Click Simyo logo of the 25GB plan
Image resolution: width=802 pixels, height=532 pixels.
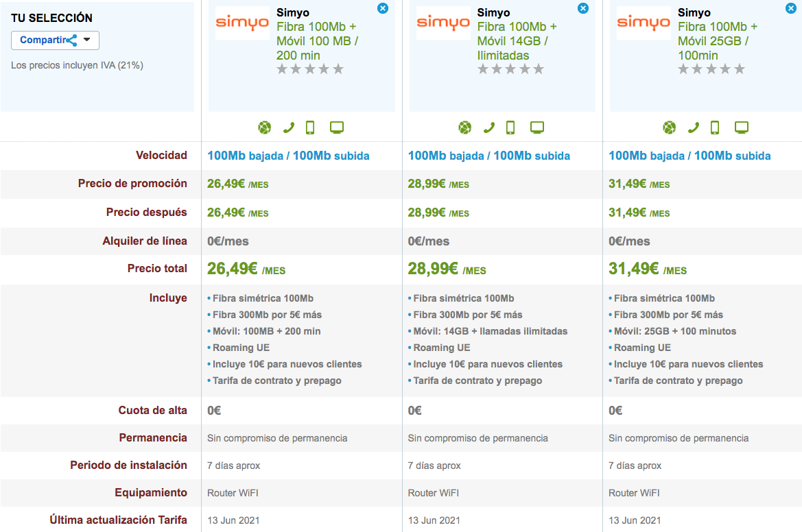click(644, 23)
